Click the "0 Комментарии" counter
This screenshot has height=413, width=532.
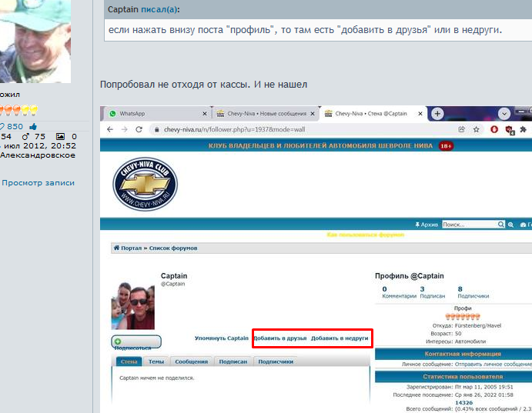(399, 292)
